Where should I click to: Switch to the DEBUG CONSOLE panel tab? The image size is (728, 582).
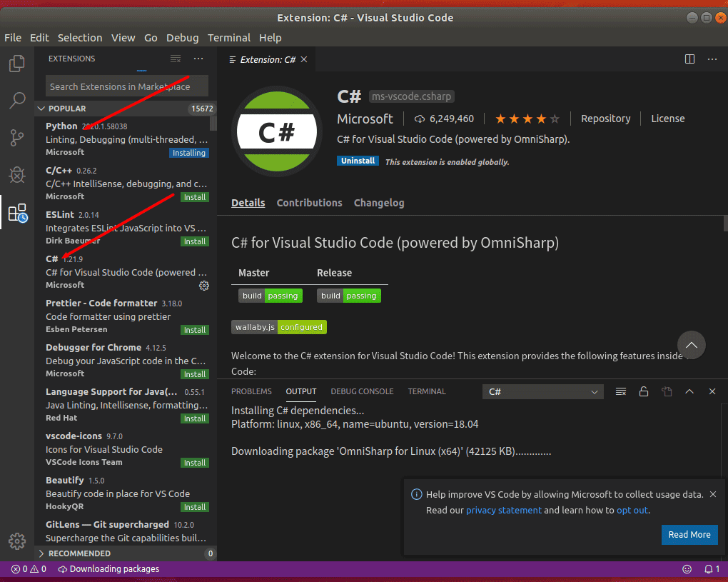[362, 391]
